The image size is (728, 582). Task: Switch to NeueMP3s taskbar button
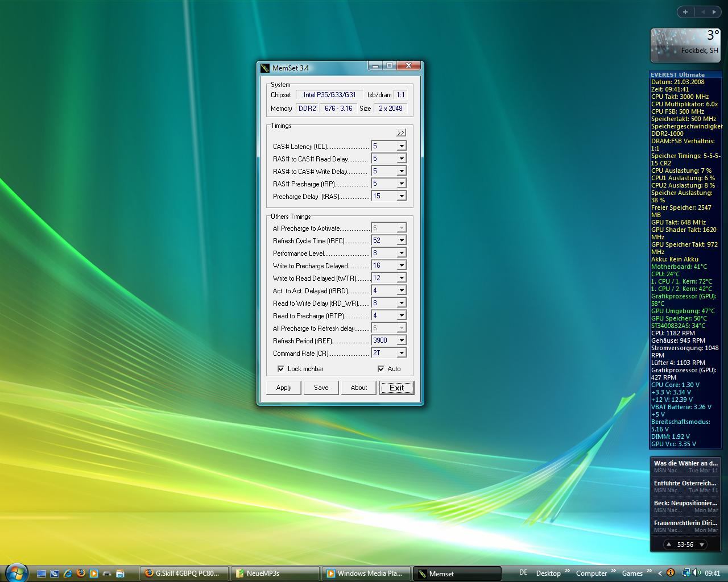coord(276,573)
